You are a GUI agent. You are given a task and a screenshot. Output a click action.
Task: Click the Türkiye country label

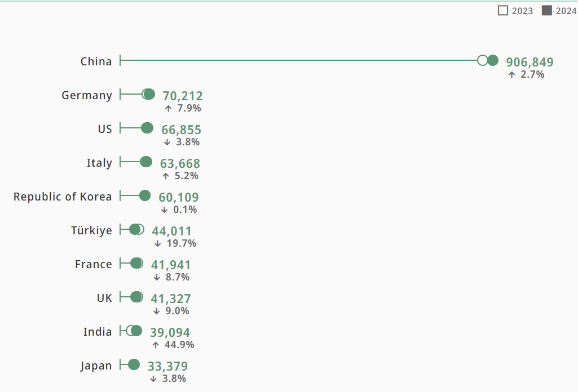point(91,230)
